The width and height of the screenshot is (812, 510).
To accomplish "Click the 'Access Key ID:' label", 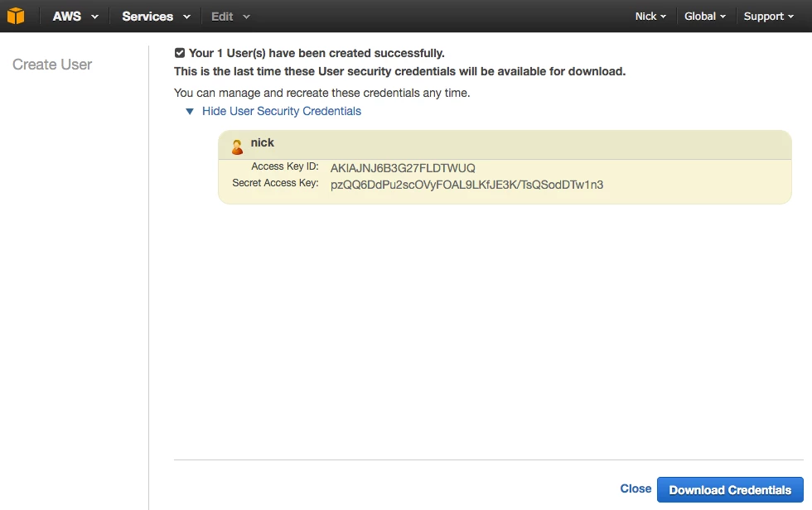I will click(x=285, y=166).
